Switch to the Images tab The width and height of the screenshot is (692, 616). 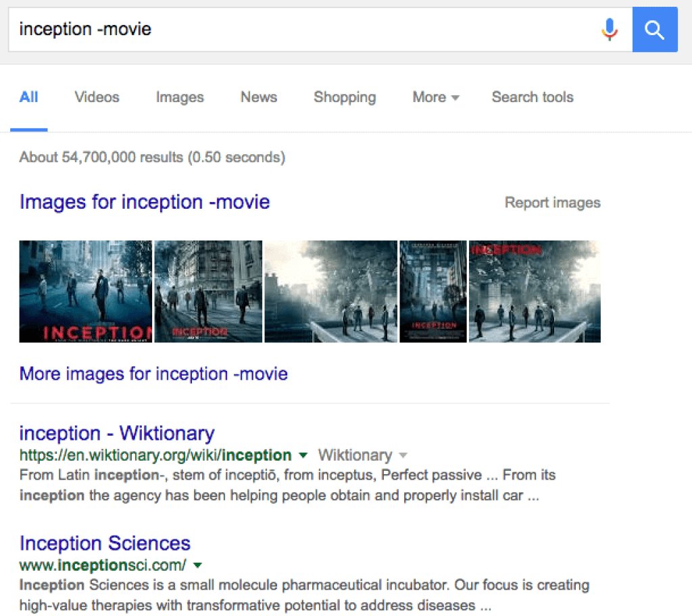click(180, 97)
